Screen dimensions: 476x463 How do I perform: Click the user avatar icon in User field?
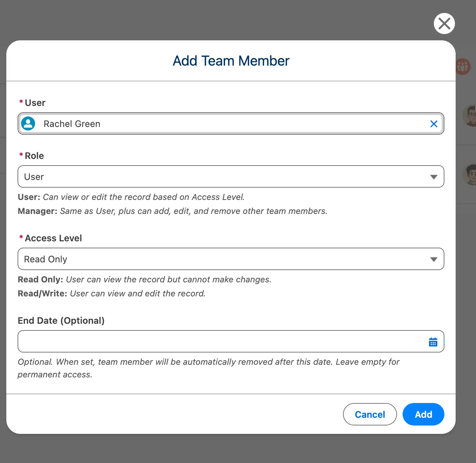click(x=28, y=123)
